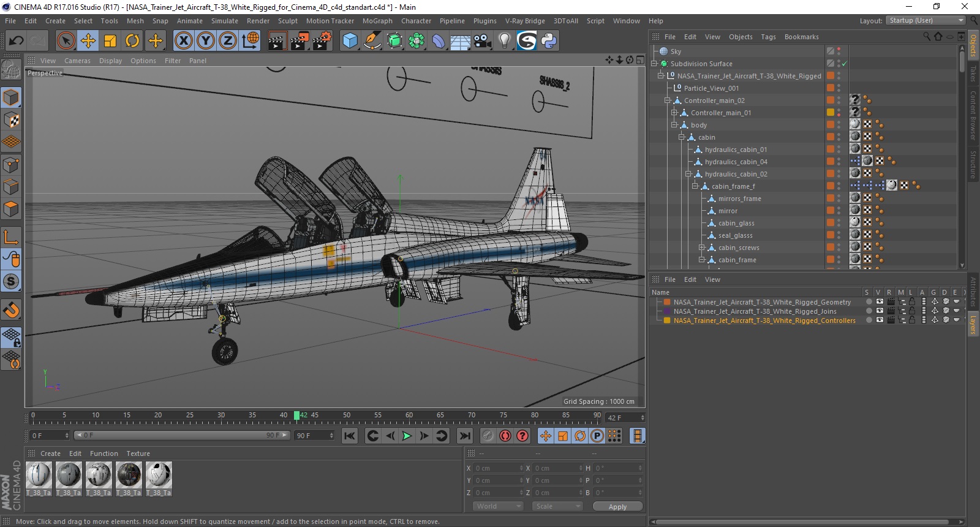Open viewport Cameras menu
This screenshot has width=980, height=527.
(77, 61)
